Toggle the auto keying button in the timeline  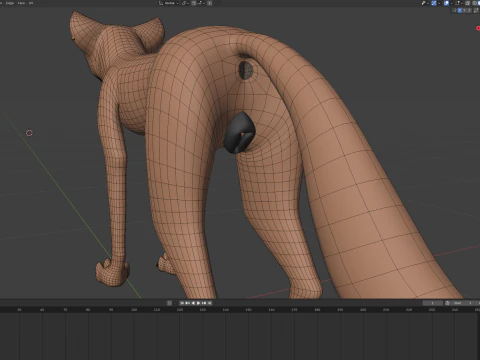(x=169, y=303)
